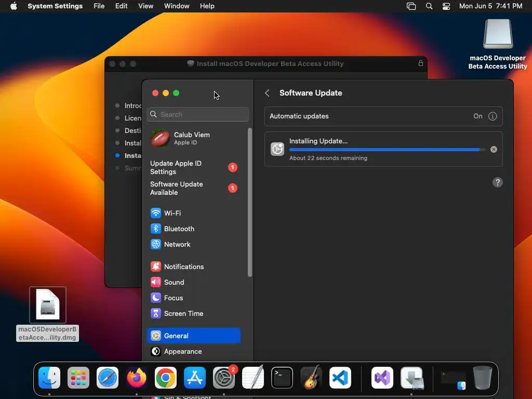Open Safari from the Dock
Screen dimensions: 532x399
tap(108, 378)
